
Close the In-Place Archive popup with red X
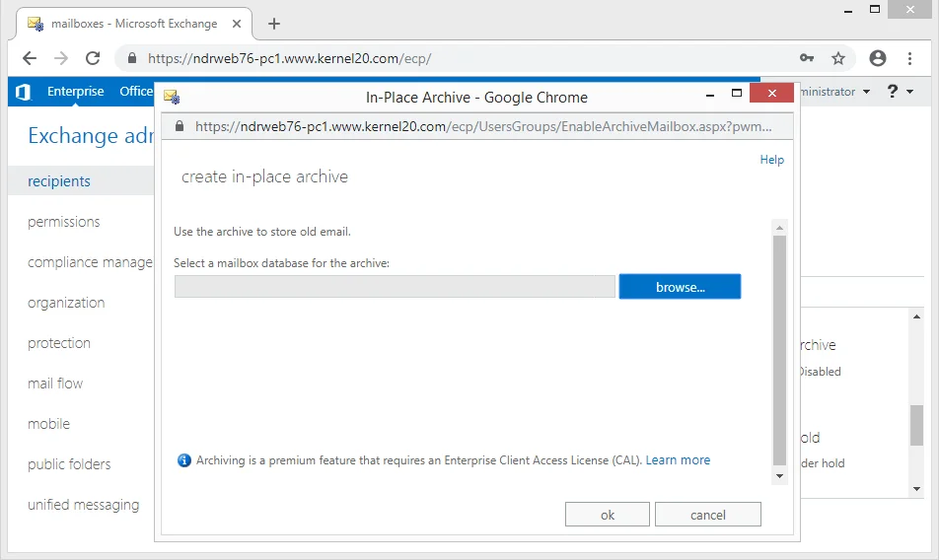[x=771, y=93]
